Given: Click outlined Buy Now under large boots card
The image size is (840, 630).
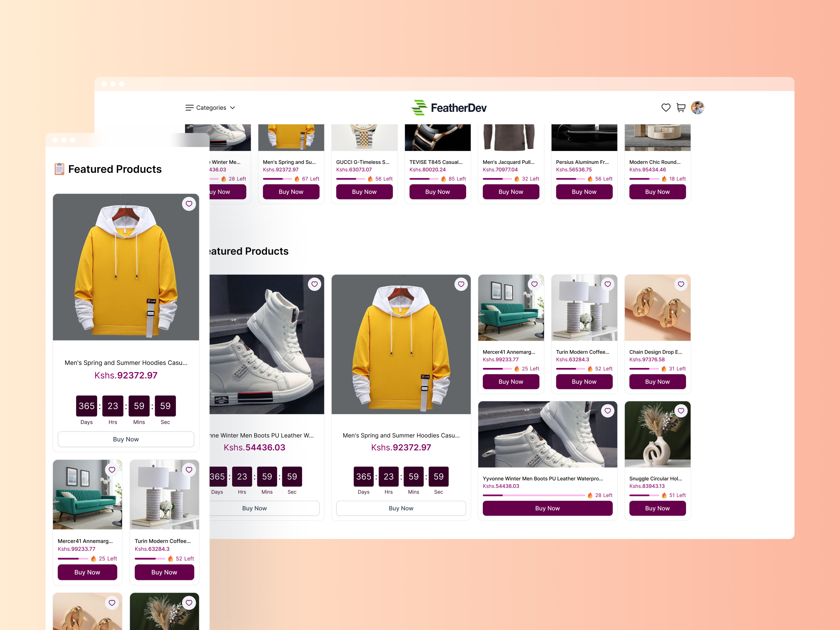Looking at the screenshot, I should pos(264,508).
